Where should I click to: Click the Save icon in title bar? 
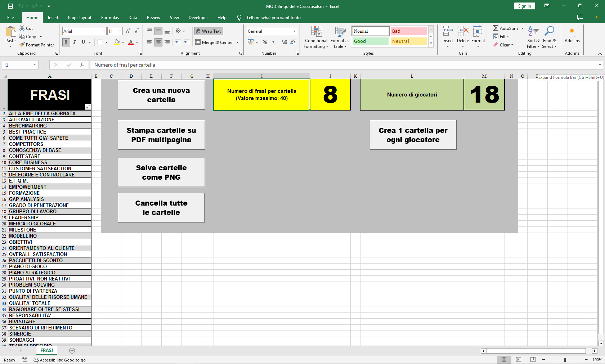pyautogui.click(x=10, y=6)
